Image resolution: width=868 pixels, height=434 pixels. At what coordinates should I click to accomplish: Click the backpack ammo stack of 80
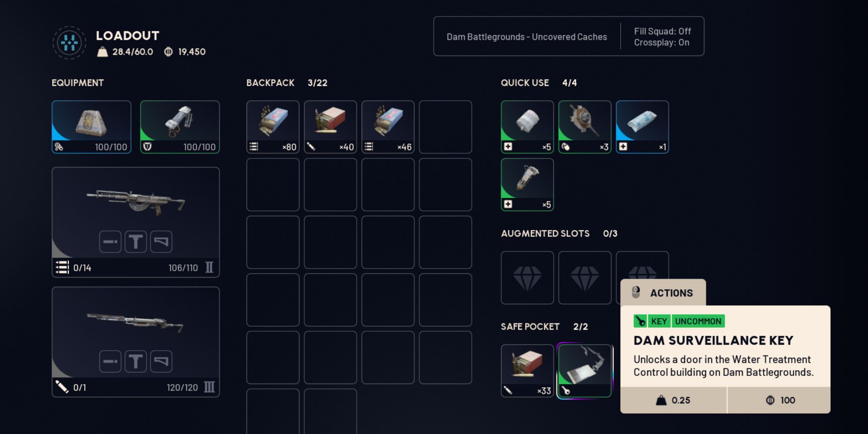(273, 127)
